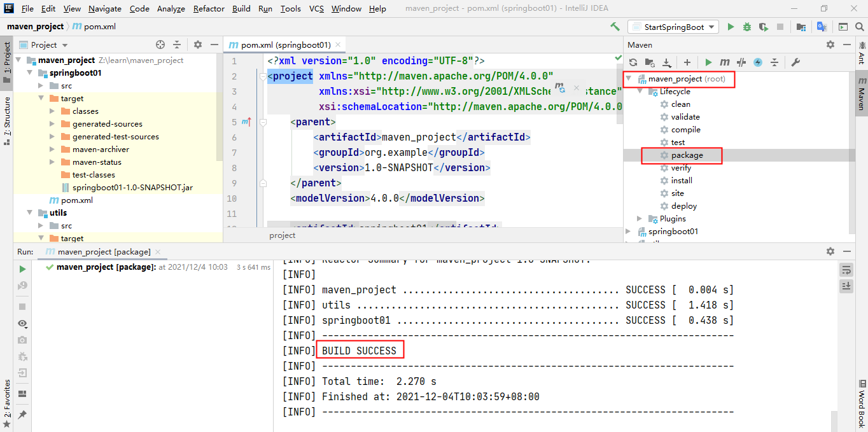Click the clean lifecycle goal
868x432 pixels.
click(680, 104)
